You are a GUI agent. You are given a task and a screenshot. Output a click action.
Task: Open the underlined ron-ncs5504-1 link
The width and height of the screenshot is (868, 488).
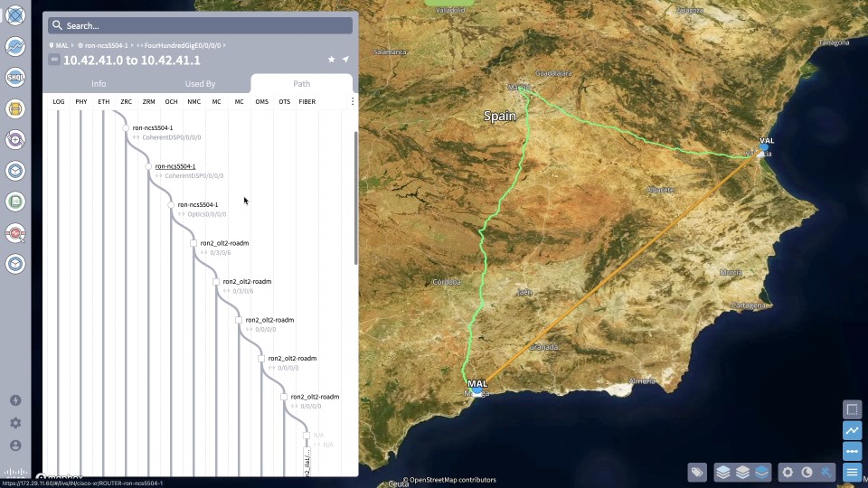[175, 166]
